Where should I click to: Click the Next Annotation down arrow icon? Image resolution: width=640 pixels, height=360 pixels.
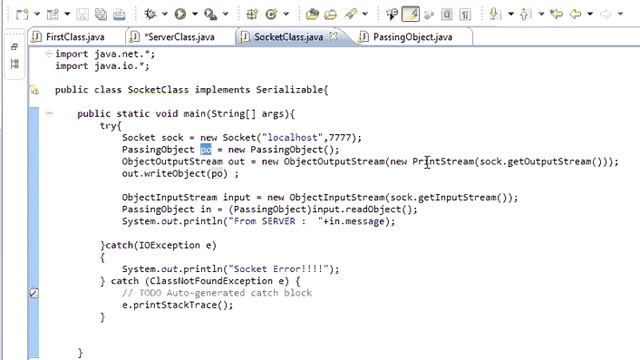pos(495,14)
